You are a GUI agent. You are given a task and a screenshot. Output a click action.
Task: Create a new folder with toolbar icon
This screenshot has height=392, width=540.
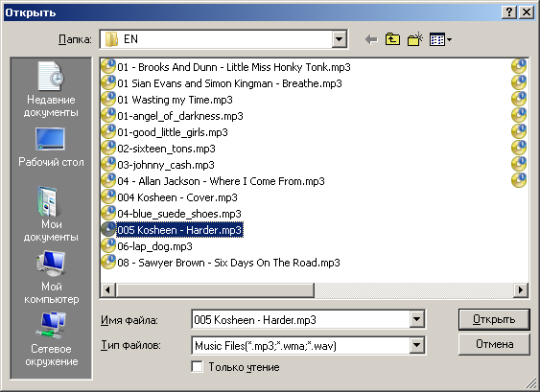pyautogui.click(x=415, y=39)
